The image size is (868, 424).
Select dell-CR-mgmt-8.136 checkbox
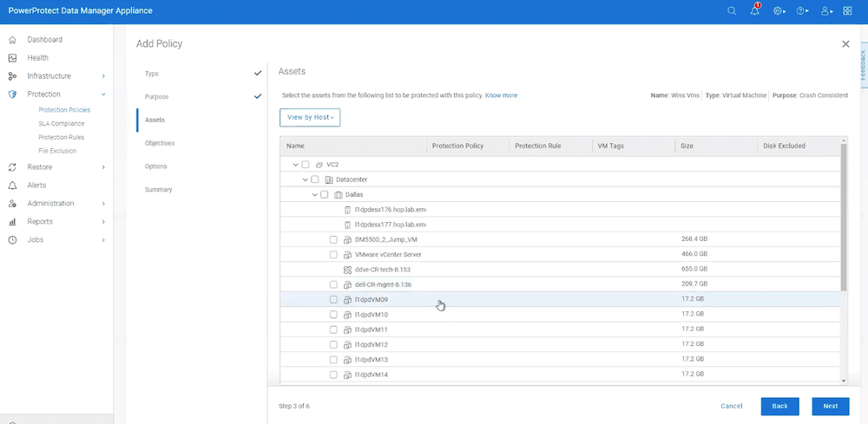pyautogui.click(x=333, y=284)
